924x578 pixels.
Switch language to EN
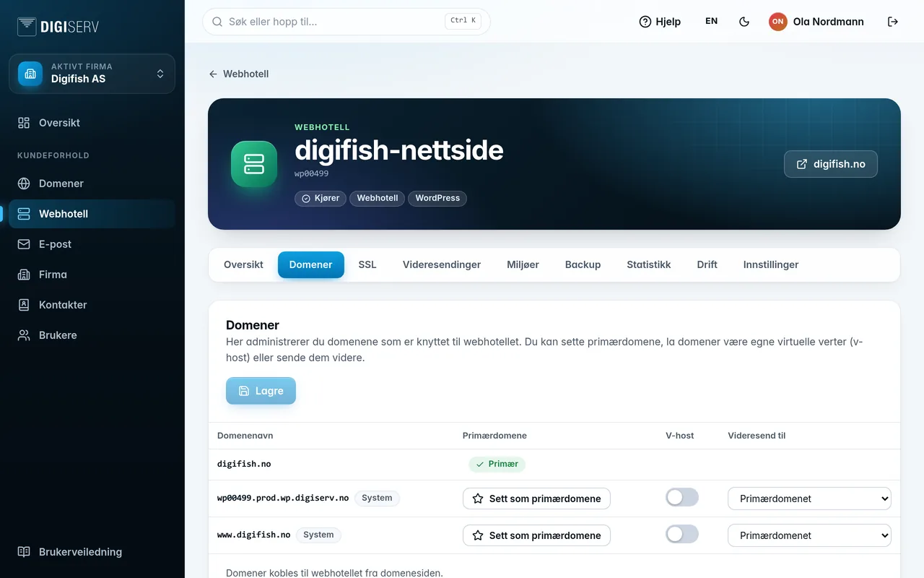(x=712, y=21)
